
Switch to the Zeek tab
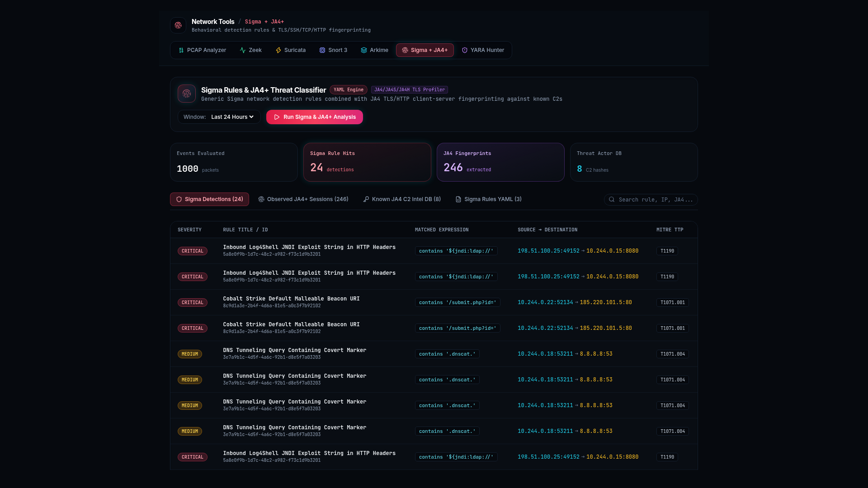251,50
